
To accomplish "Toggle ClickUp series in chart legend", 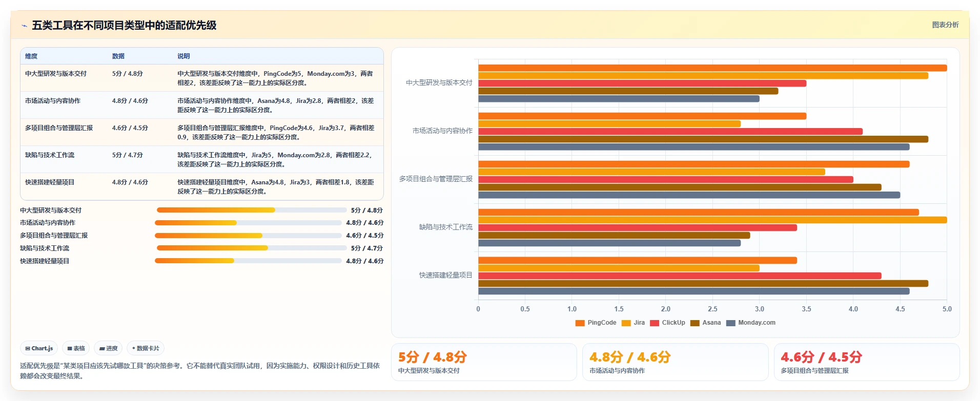I will coord(667,323).
